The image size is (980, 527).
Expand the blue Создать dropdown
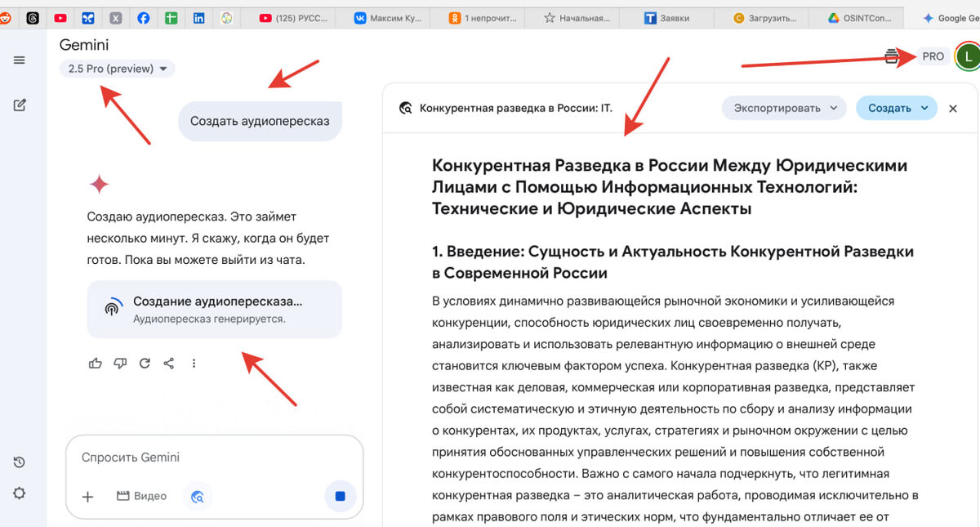click(x=896, y=108)
